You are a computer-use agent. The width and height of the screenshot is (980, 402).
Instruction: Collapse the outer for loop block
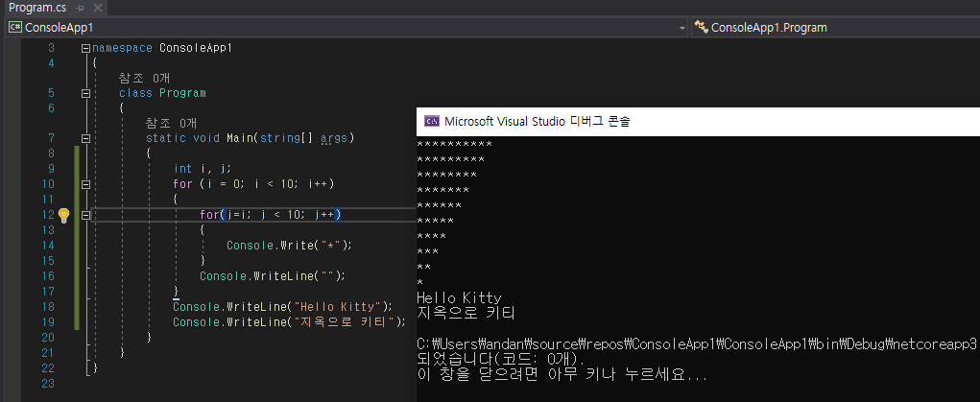click(x=85, y=184)
